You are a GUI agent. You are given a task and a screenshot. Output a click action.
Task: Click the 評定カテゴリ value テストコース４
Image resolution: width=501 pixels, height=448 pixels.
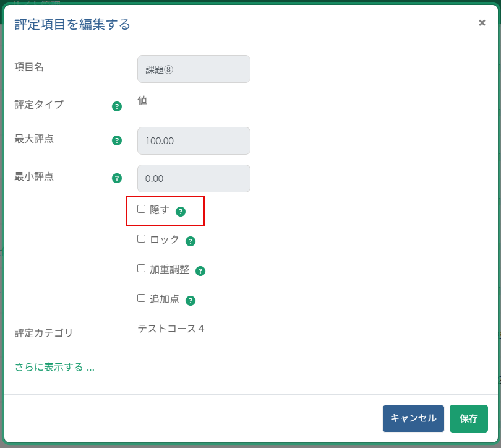click(171, 329)
